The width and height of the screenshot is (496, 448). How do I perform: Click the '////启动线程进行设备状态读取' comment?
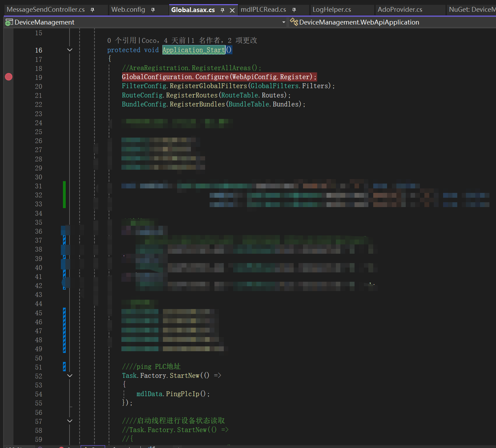pos(173,421)
